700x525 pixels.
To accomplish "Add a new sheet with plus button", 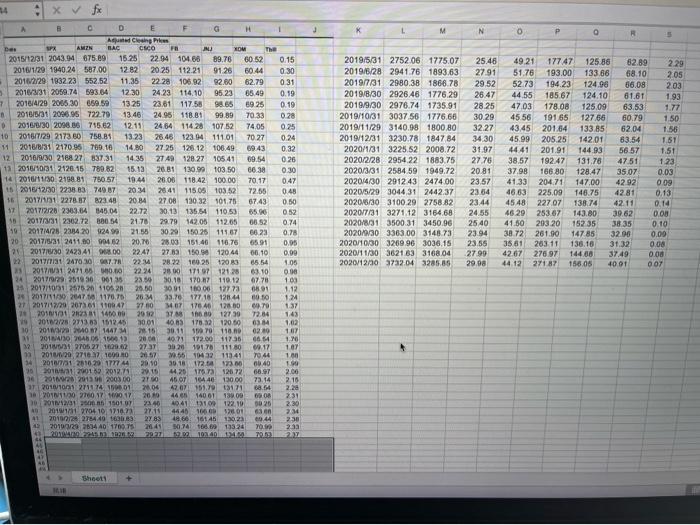I will click(129, 478).
